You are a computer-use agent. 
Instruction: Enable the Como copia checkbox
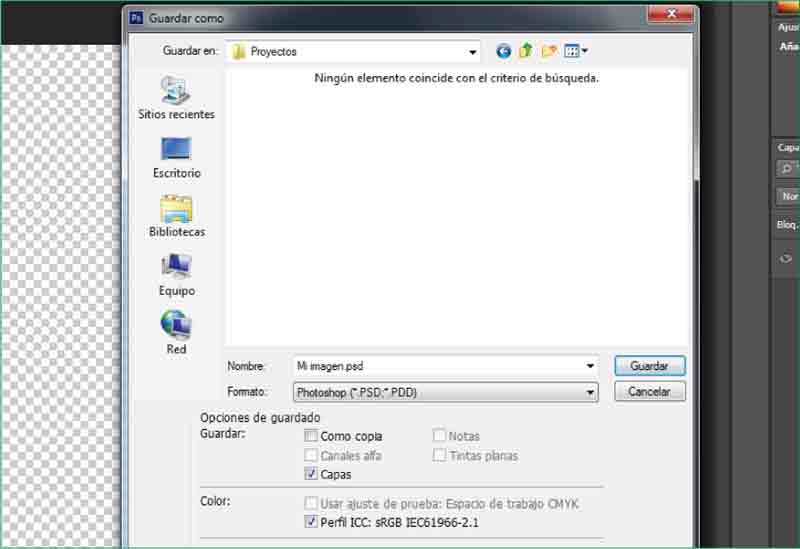coord(312,436)
